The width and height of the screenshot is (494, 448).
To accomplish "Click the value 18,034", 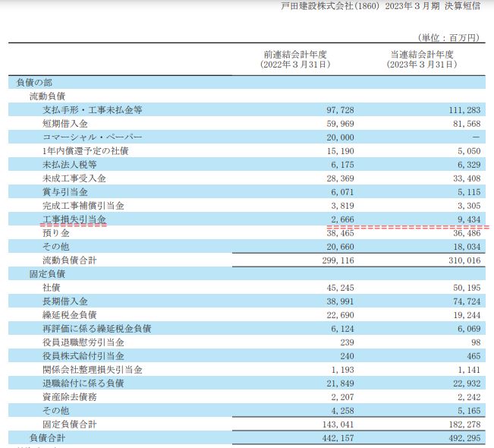I will [x=467, y=247].
